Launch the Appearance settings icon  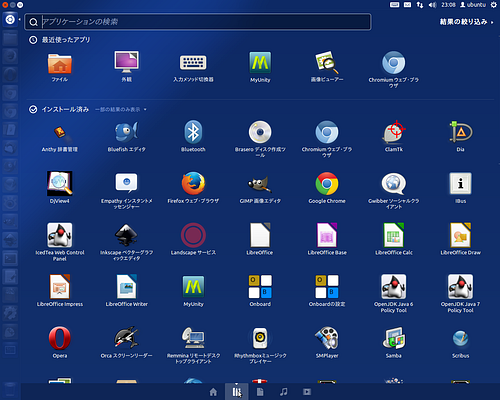pyautogui.click(x=126, y=62)
